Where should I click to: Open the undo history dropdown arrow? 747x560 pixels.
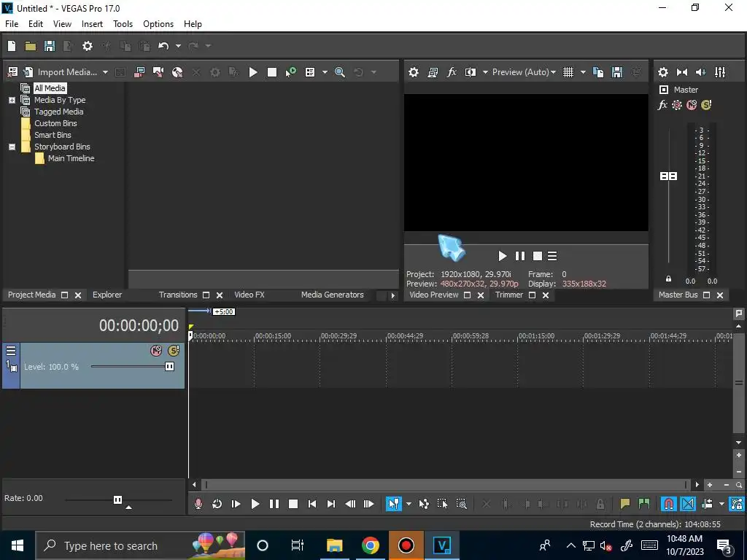point(178,46)
